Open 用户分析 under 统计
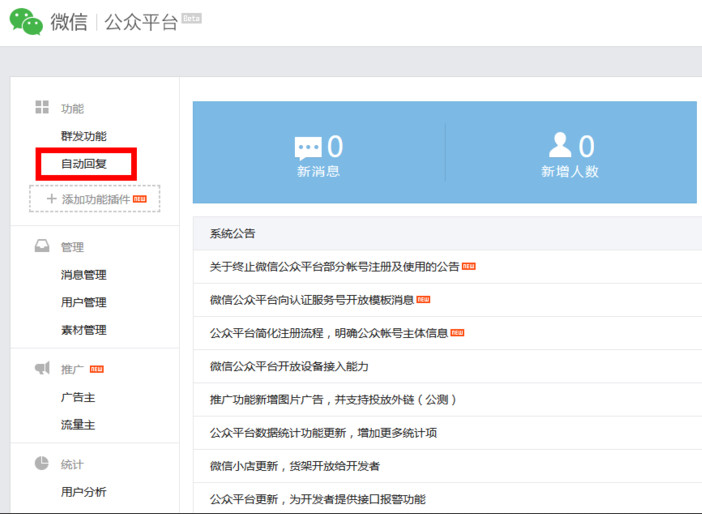The image size is (702, 514). 83,492
